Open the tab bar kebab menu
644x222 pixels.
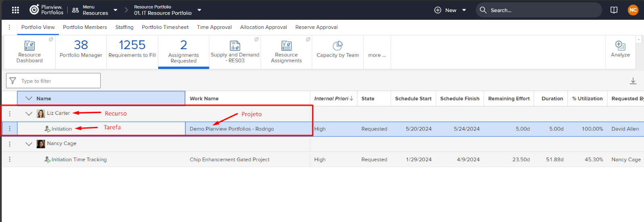[x=9, y=27]
